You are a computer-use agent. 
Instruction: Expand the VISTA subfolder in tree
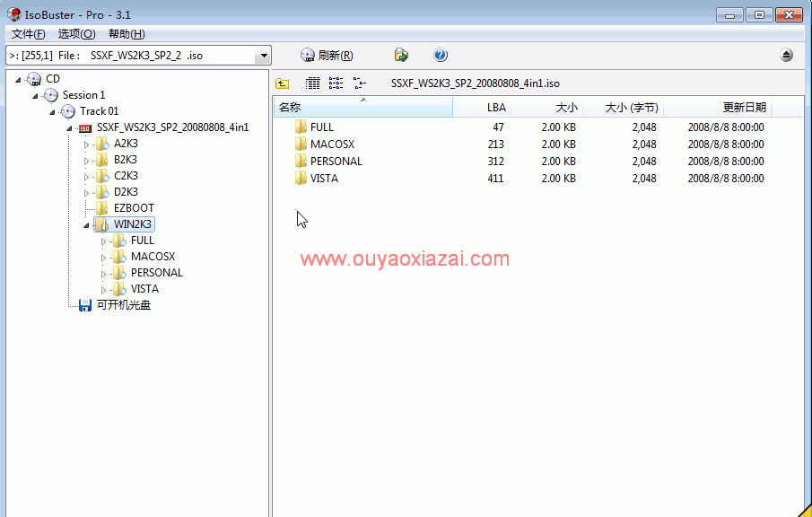(103, 290)
